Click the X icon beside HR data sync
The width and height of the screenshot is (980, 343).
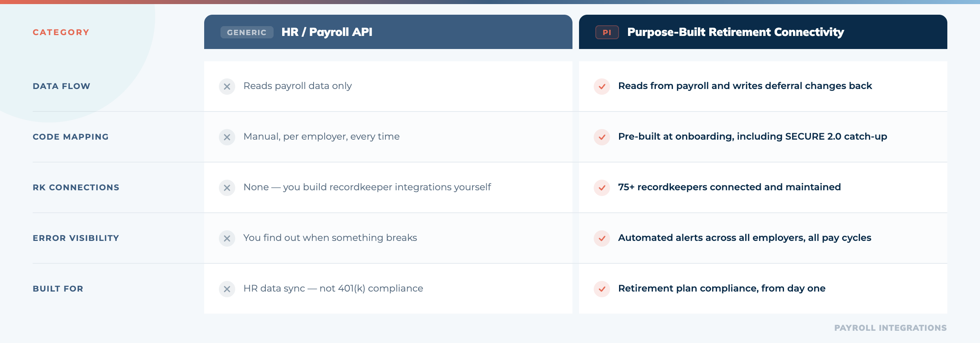pos(227,289)
